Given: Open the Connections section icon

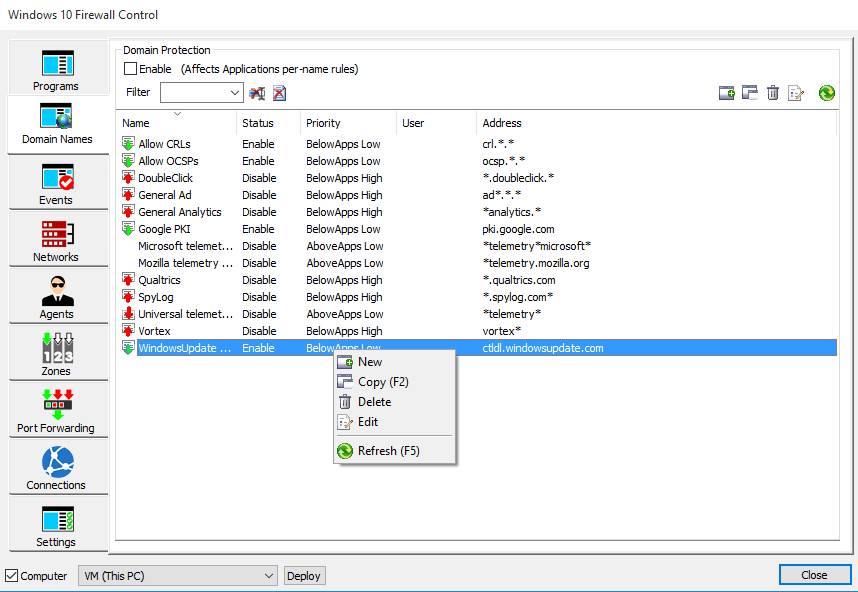Looking at the screenshot, I should click(57, 462).
